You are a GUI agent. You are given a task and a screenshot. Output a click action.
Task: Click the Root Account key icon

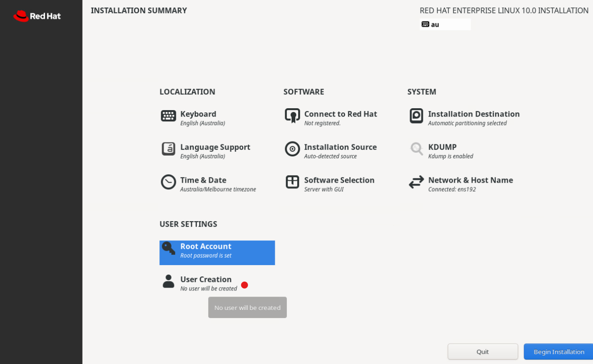[168, 248]
